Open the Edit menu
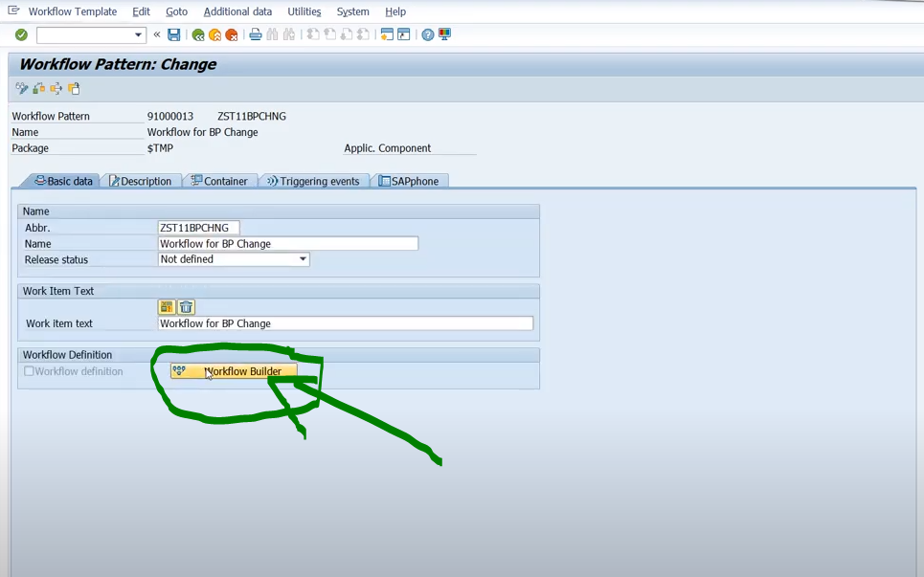 click(x=141, y=11)
